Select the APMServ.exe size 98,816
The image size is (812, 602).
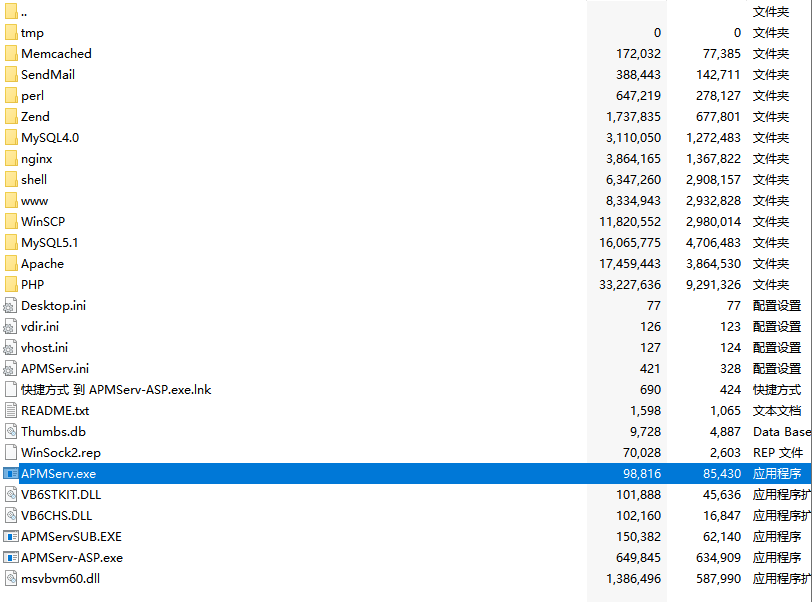tap(642, 474)
